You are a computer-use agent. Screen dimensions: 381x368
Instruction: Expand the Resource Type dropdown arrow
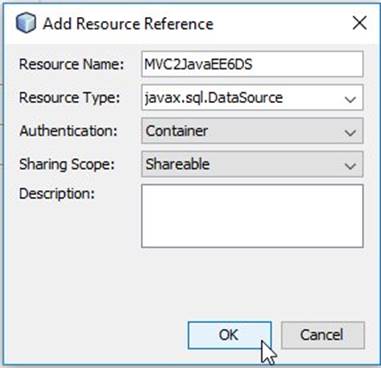point(350,99)
